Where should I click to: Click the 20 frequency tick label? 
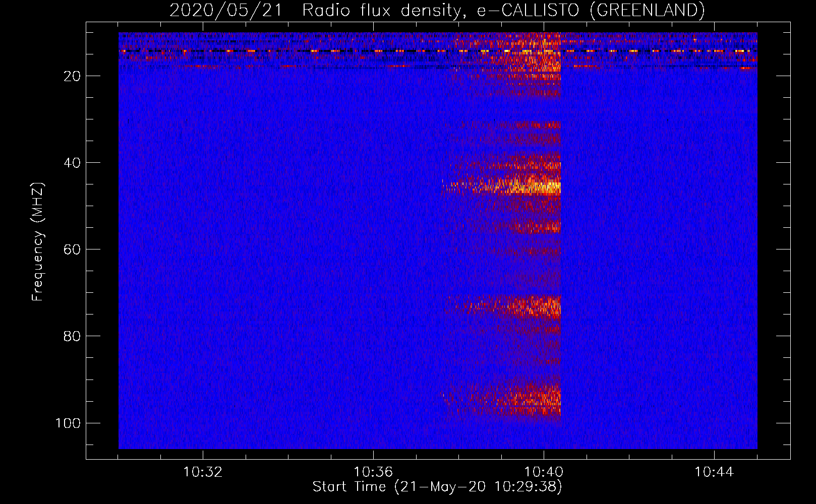(72, 76)
